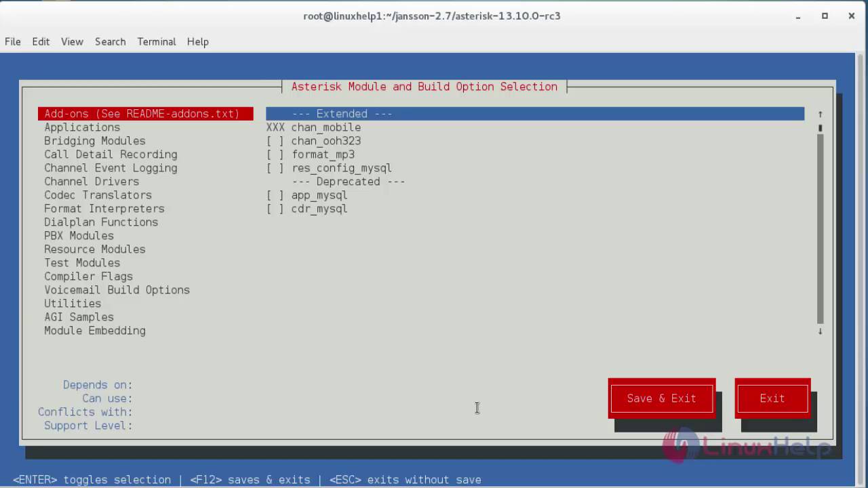Click Asterisk Module and Build Option Selection title

[x=425, y=87]
